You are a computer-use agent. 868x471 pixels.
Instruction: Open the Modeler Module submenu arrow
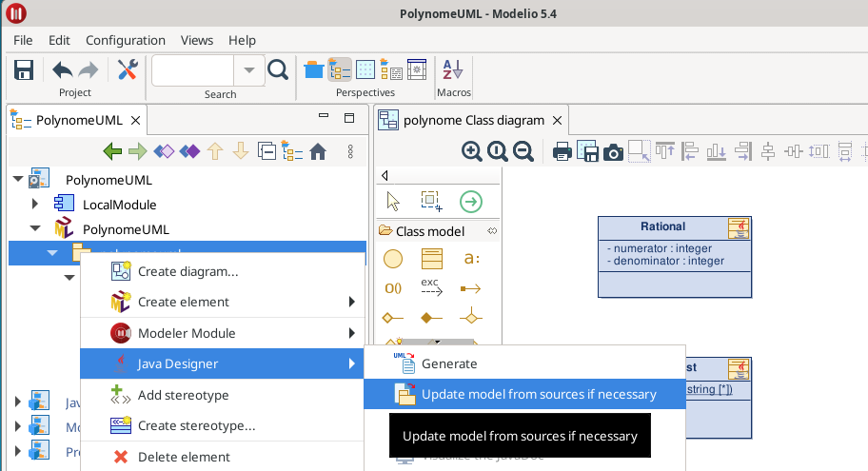[x=351, y=333]
